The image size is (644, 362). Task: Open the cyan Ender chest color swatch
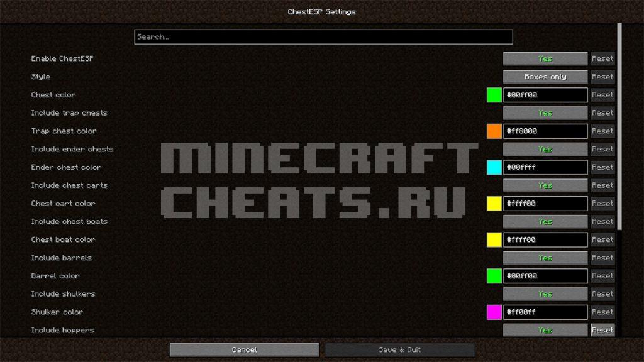pyautogui.click(x=494, y=167)
